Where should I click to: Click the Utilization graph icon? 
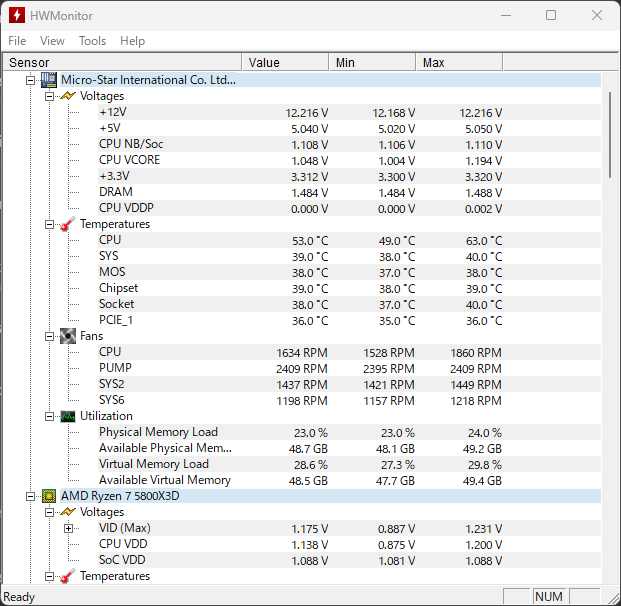click(x=67, y=416)
